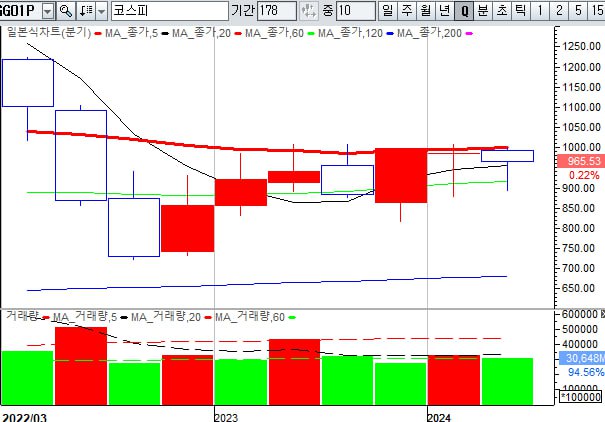The width and height of the screenshot is (605, 422).
Task: Click the 1250.00 price axis label
Action: point(581,47)
